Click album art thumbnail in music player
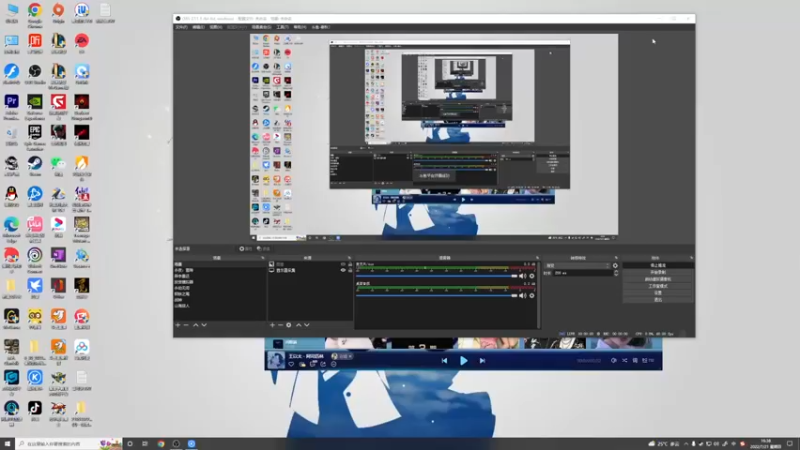The width and height of the screenshot is (800, 450). (276, 360)
